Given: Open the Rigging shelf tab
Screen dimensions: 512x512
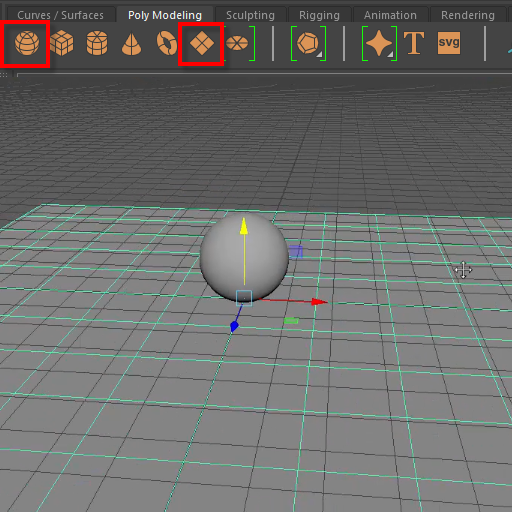Looking at the screenshot, I should (319, 15).
